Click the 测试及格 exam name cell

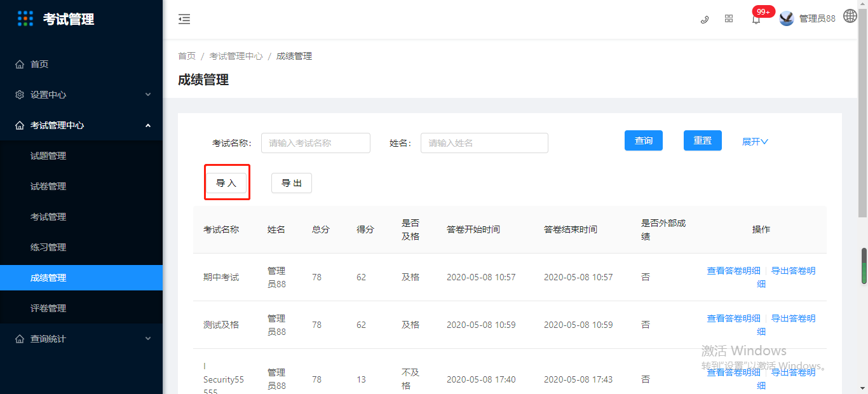tap(221, 325)
